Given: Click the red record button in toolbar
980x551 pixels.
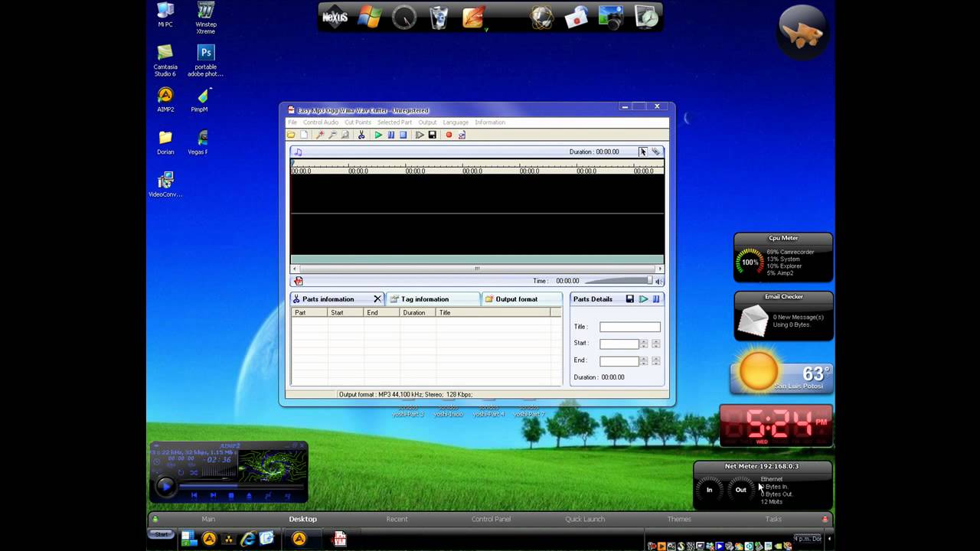Looking at the screenshot, I should point(449,135).
